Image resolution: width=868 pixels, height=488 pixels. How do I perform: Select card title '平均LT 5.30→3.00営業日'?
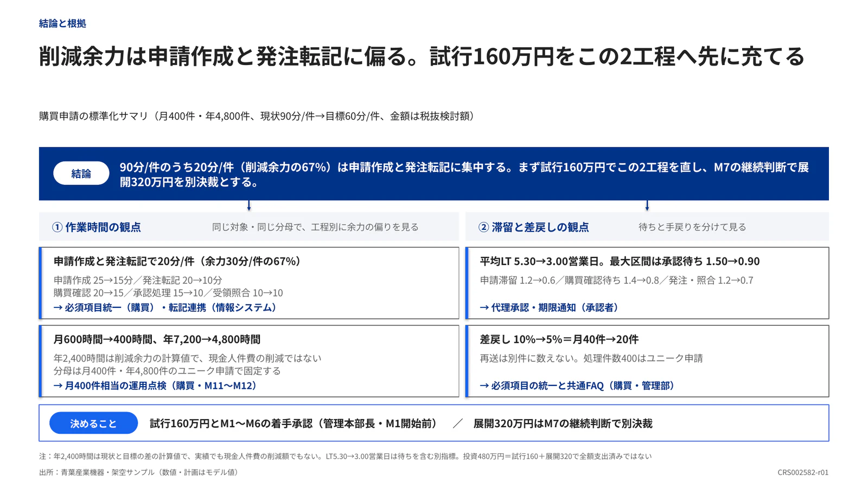pos(620,261)
